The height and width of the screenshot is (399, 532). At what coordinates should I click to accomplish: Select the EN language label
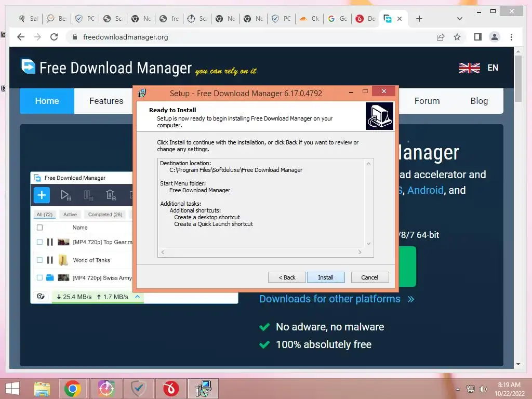493,68
